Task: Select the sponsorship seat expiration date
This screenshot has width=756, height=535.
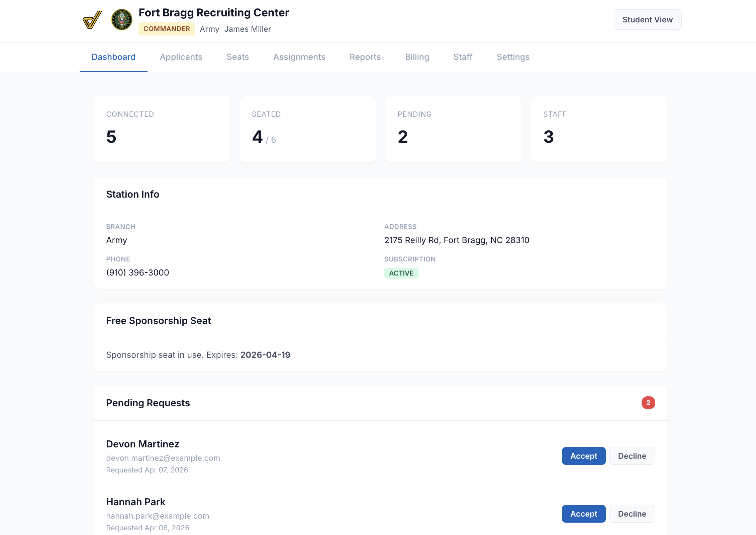Action: coord(266,355)
